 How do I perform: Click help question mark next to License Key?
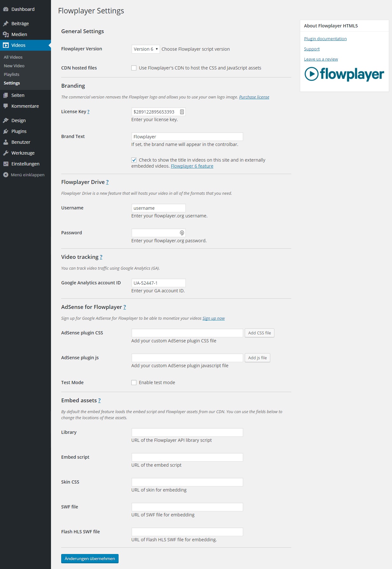(88, 112)
